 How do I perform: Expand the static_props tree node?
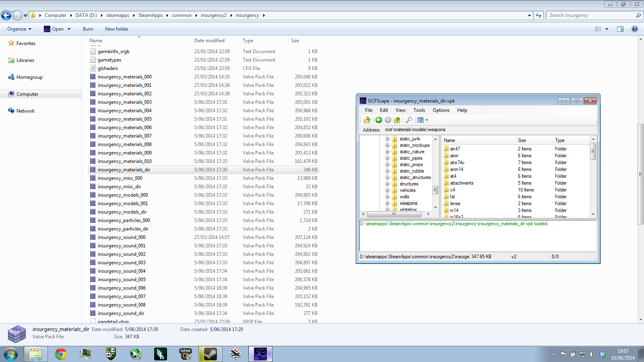click(387, 165)
